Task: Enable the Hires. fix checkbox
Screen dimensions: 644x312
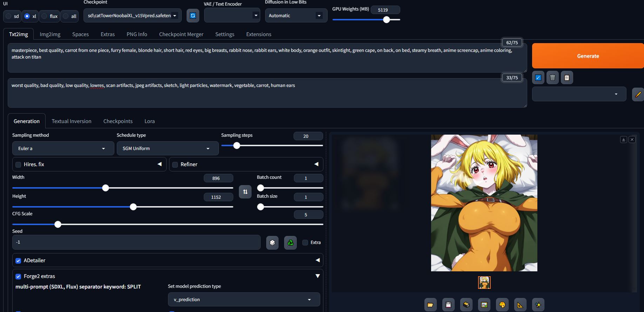Action: pyautogui.click(x=18, y=164)
